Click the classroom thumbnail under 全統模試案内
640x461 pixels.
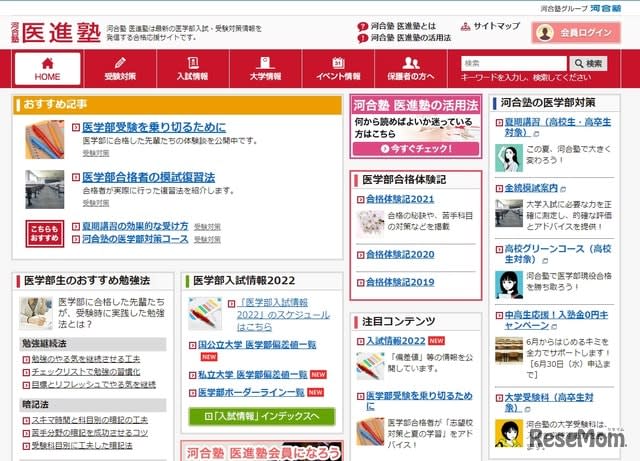pos(509,213)
